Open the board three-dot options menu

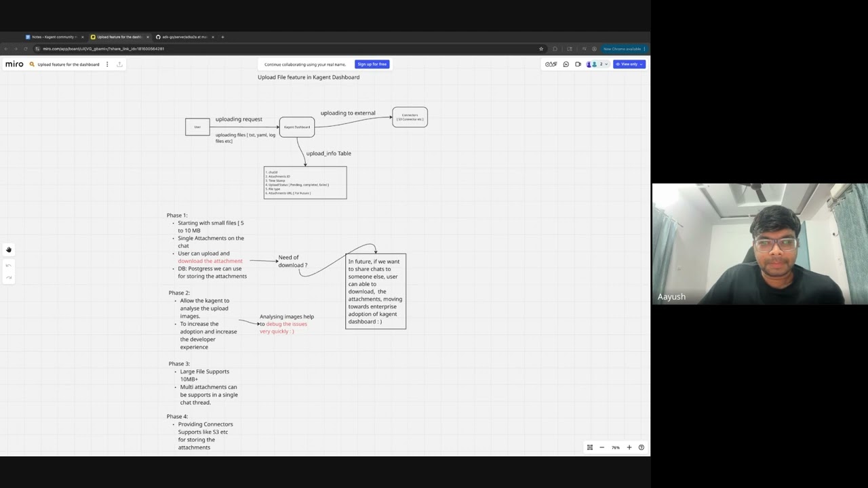[x=107, y=64]
